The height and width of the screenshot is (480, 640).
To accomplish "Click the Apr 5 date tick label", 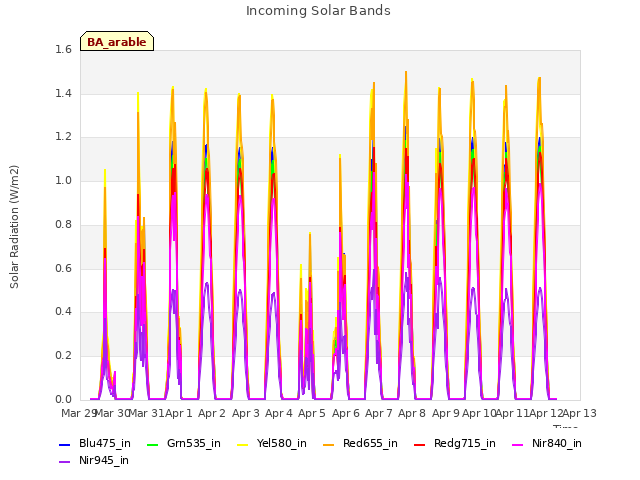I will point(312,413).
